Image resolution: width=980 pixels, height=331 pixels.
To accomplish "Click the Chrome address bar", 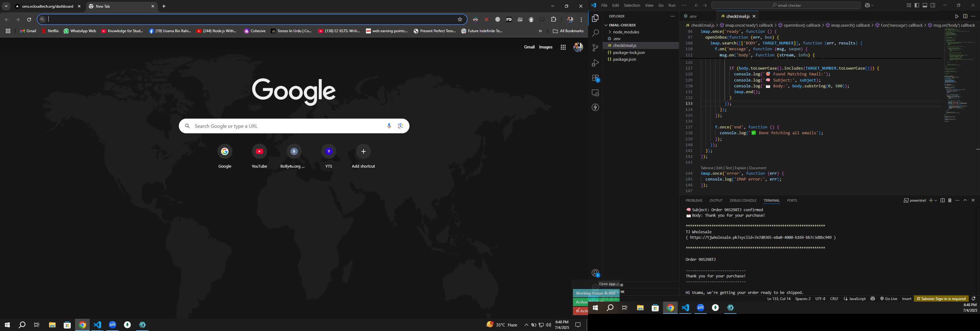I will [251, 19].
